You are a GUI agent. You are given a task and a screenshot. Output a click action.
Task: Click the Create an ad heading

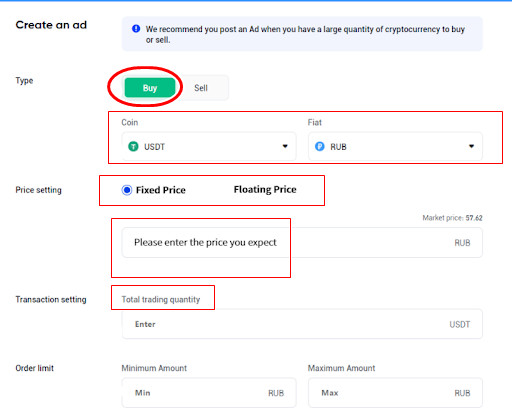pos(51,25)
